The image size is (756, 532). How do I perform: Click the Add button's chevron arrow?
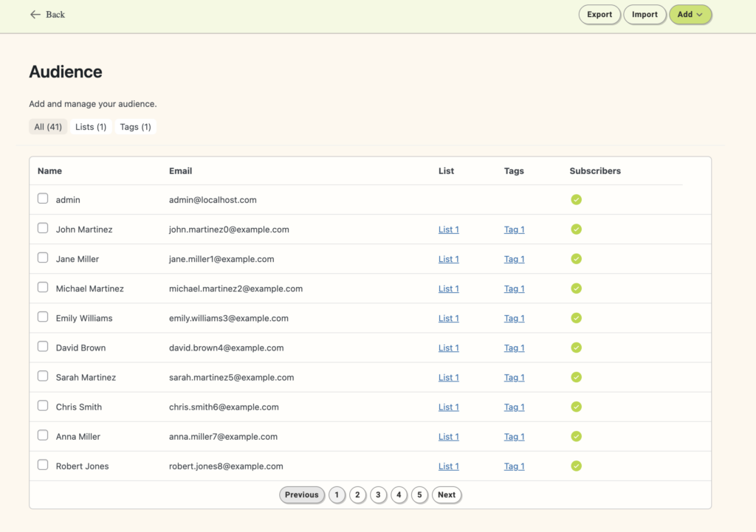click(x=700, y=14)
